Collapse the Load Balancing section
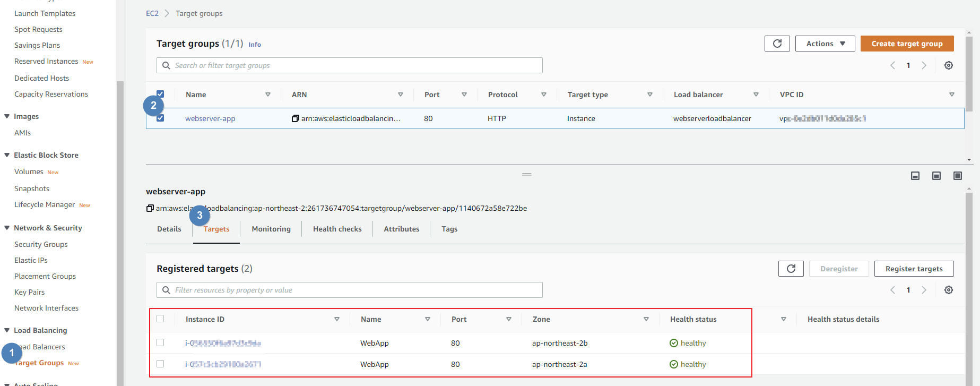The image size is (980, 386). pyautogui.click(x=7, y=330)
